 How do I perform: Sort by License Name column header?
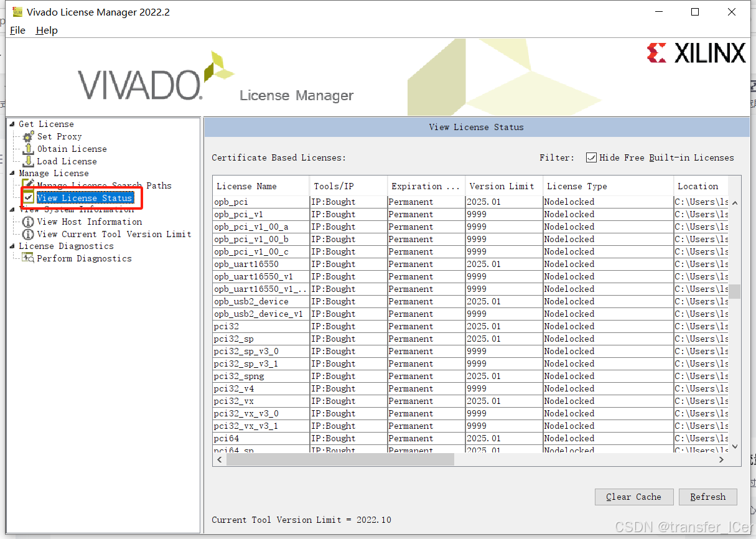coord(261,186)
